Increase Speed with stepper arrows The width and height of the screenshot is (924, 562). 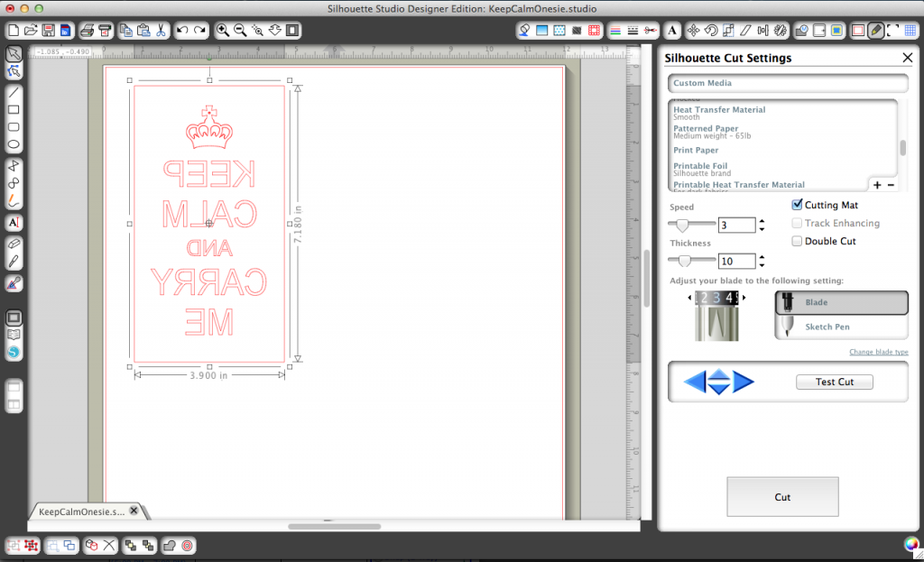[x=762, y=222]
